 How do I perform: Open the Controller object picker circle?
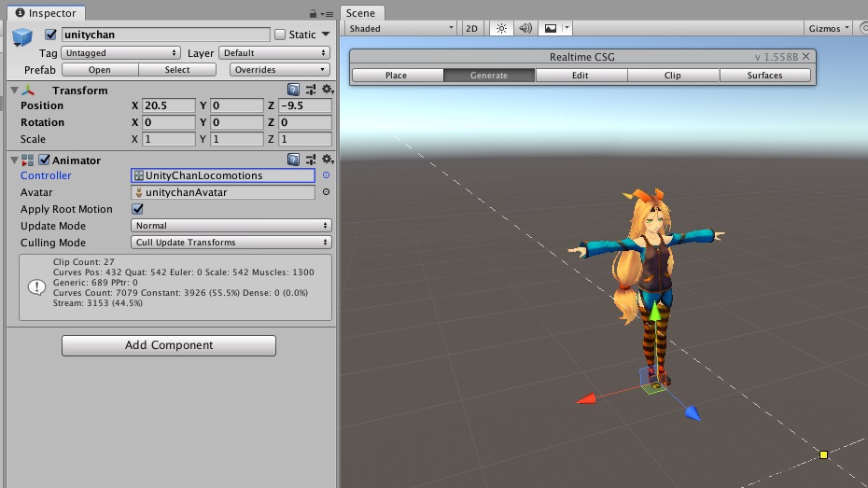[x=326, y=174]
